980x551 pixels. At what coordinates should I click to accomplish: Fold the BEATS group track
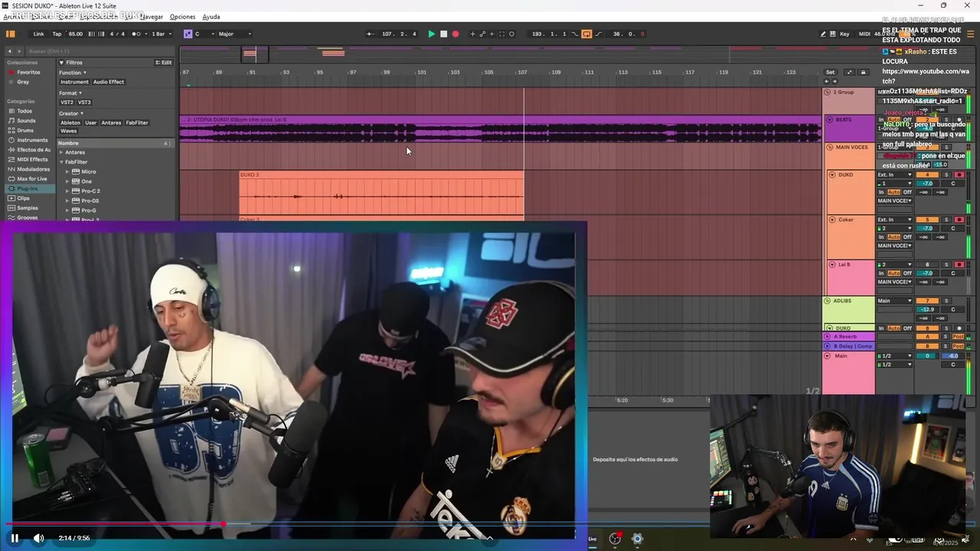click(829, 119)
